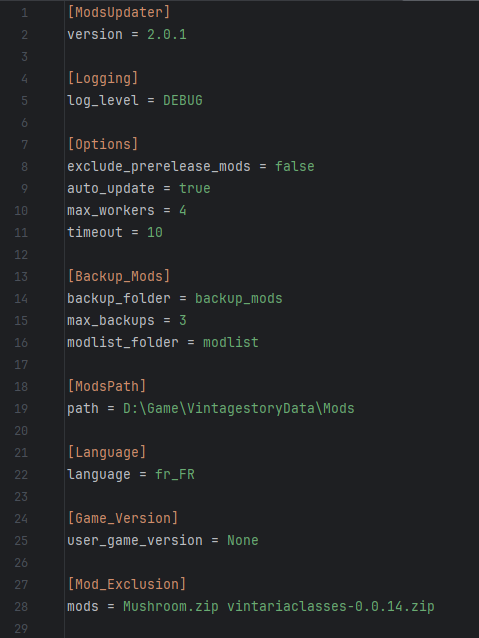Click the vintariaclasses-0.0.14.zip entry
Screen dimensions: 479x638
330,606
